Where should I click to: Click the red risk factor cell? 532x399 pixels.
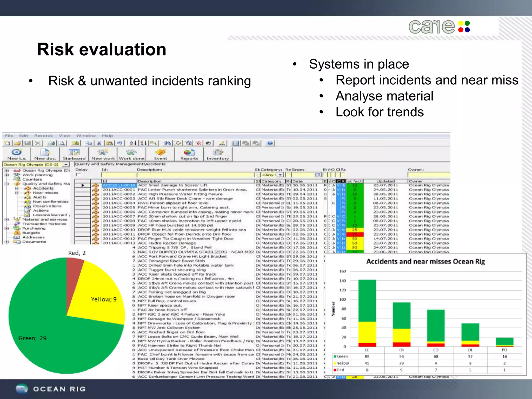tap(355, 234)
